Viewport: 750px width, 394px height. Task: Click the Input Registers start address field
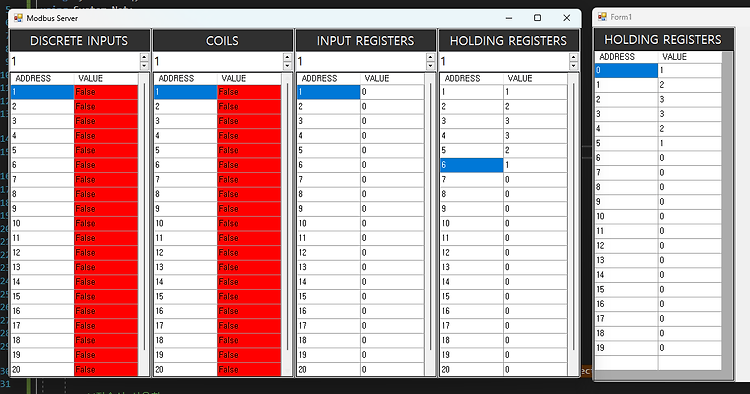[361, 61]
